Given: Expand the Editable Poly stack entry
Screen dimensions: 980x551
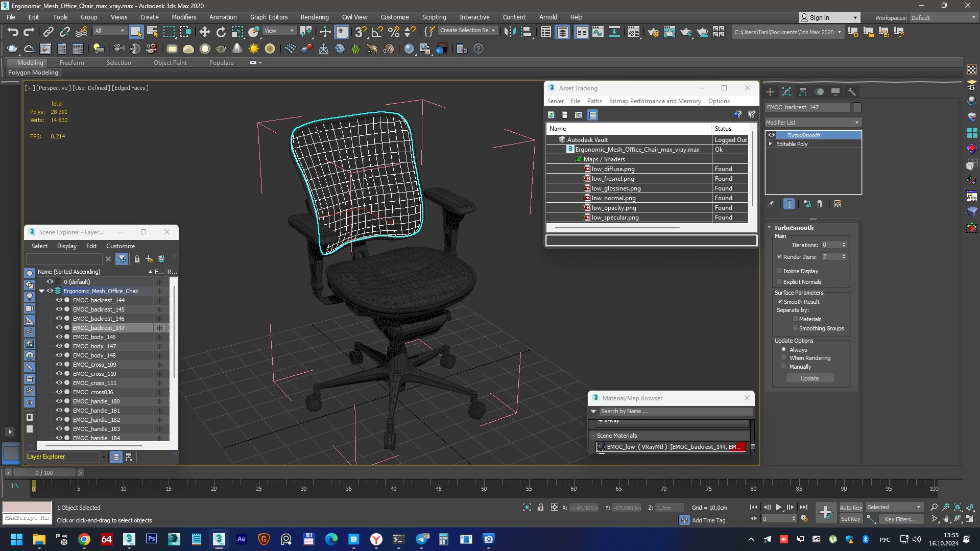Looking at the screenshot, I should pyautogui.click(x=771, y=144).
